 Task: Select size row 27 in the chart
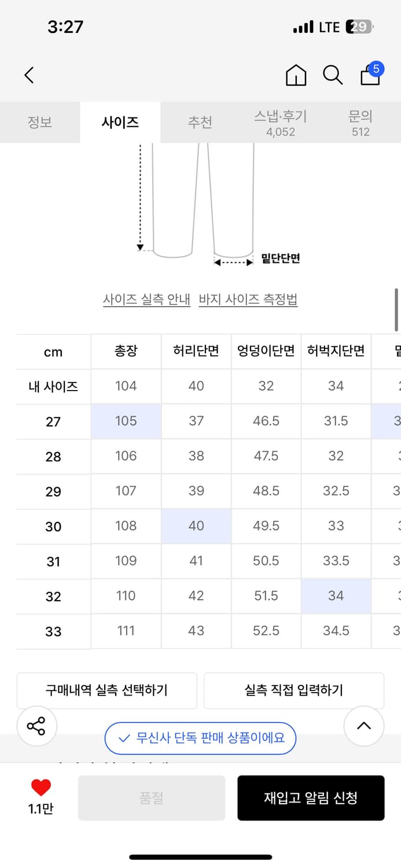point(53,421)
